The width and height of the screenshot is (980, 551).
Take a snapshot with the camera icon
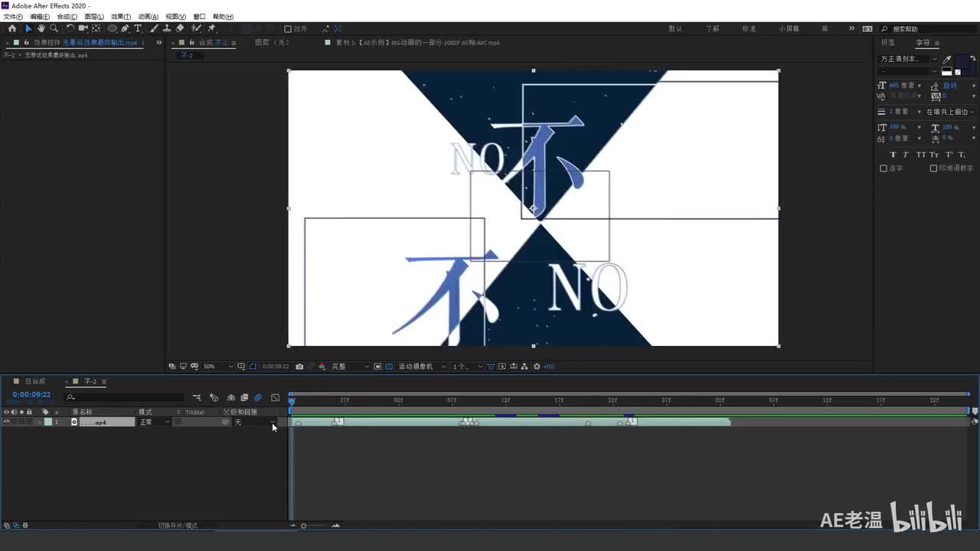coord(299,367)
